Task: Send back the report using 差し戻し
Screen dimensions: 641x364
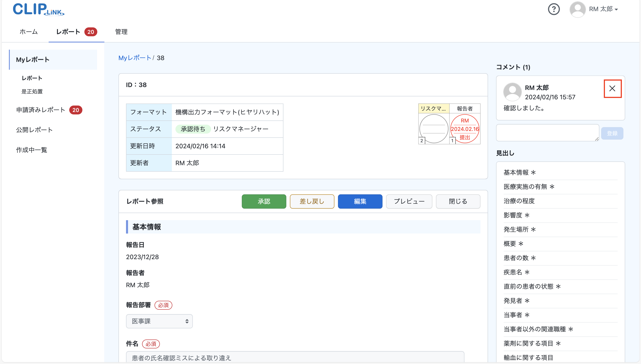Action: [x=312, y=201]
